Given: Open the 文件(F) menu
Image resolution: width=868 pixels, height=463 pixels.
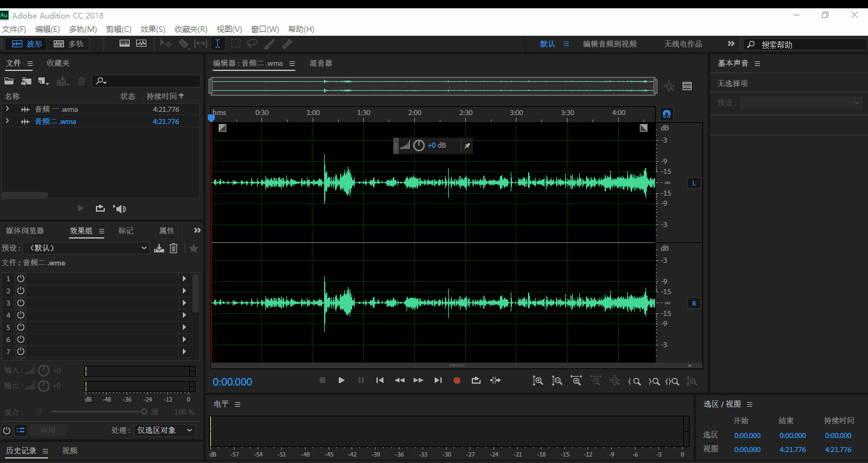Looking at the screenshot, I should tap(13, 29).
